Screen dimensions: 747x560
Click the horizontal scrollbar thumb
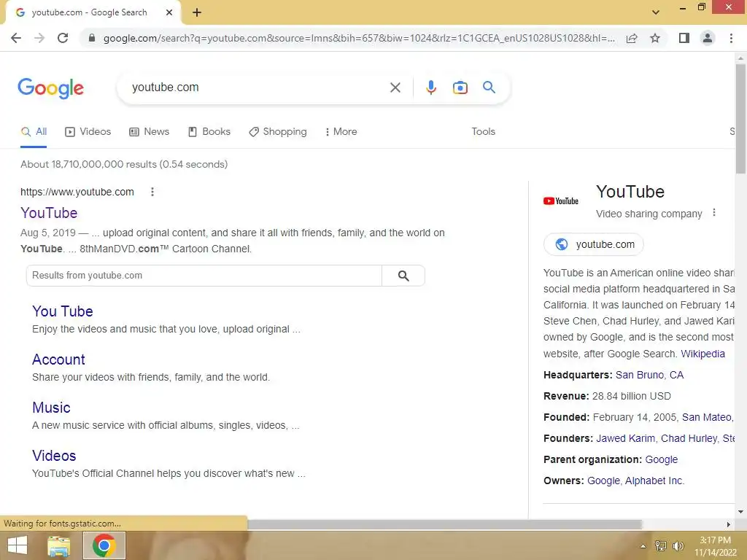click(444, 524)
